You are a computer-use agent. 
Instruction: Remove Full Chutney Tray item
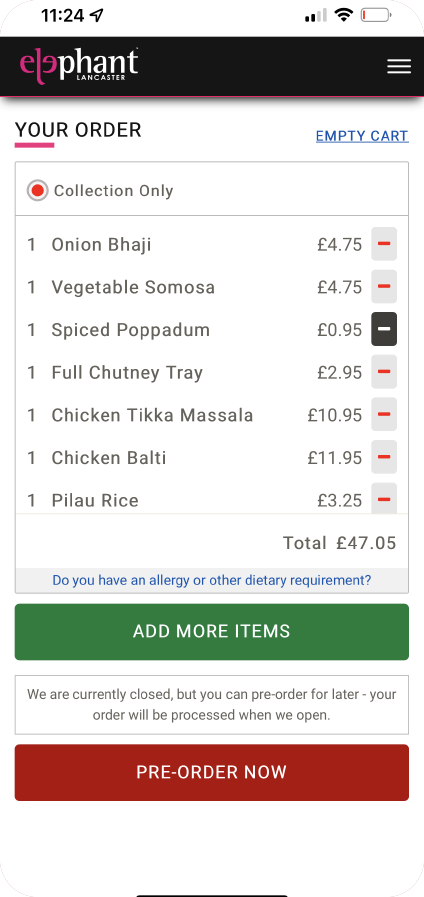[x=384, y=372]
